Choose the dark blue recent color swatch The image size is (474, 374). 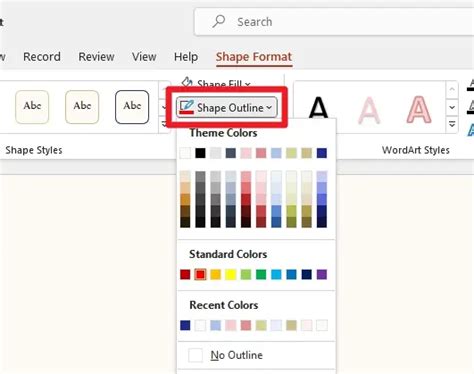click(x=185, y=325)
